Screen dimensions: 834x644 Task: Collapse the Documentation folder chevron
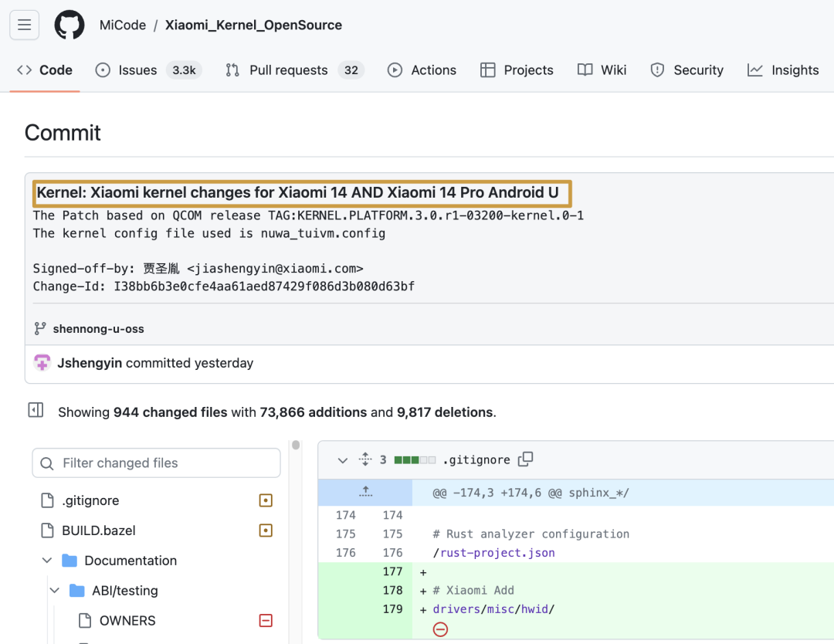tap(47, 561)
